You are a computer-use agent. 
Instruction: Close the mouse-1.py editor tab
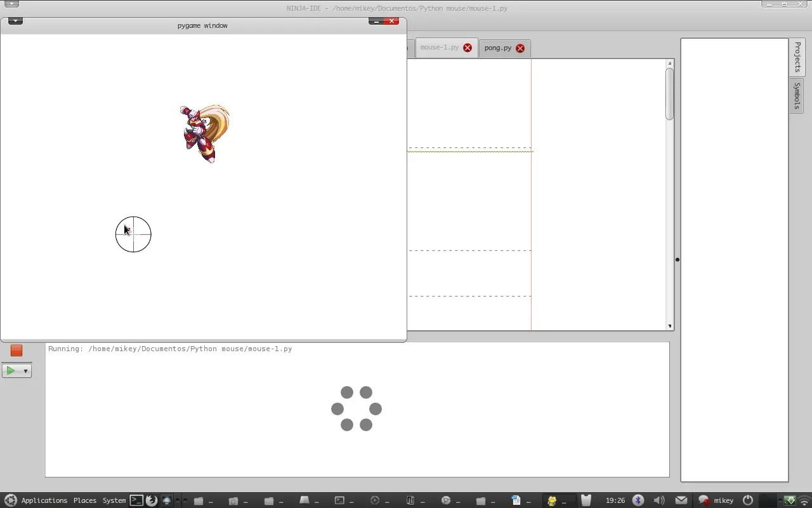(x=468, y=47)
